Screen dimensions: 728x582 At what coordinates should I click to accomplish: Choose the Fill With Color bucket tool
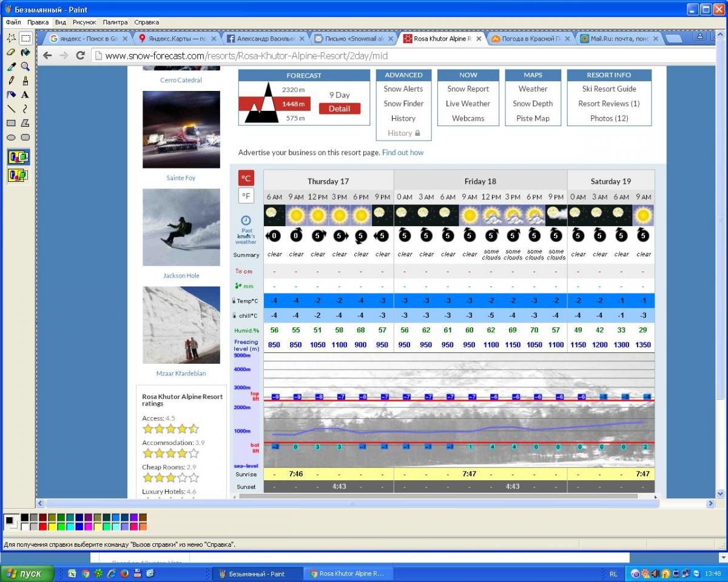pyautogui.click(x=25, y=52)
